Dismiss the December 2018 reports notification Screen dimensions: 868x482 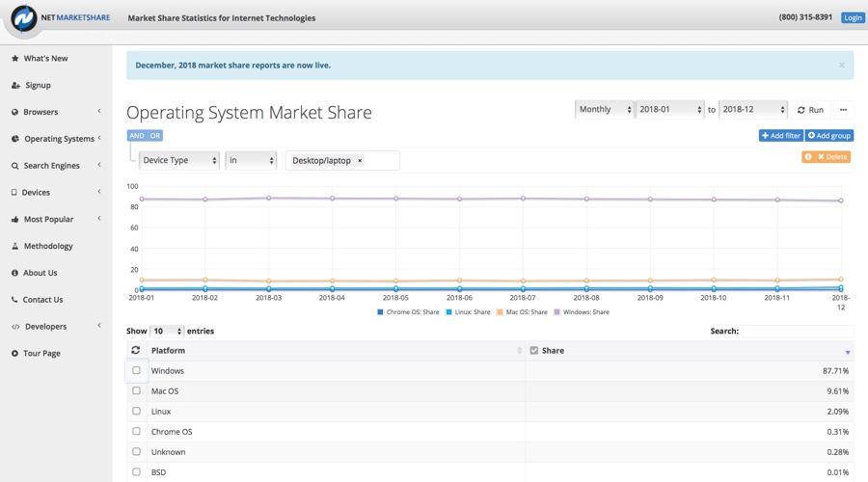tap(841, 66)
